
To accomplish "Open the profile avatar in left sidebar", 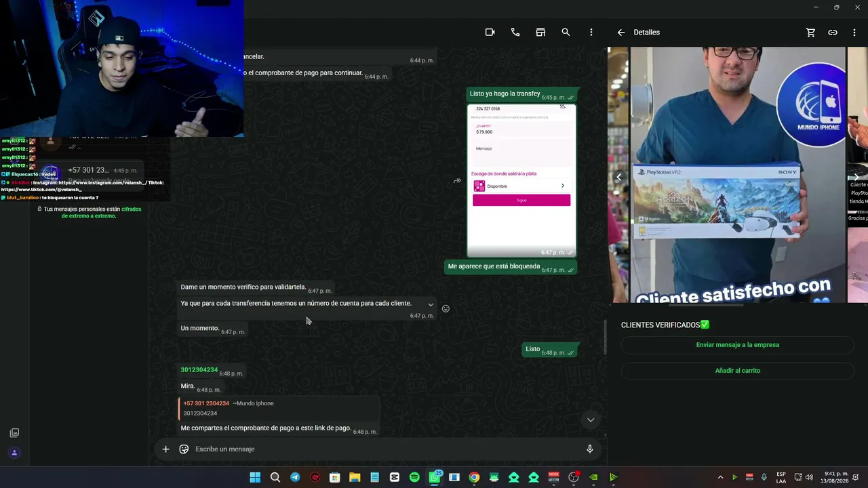I will pos(14,453).
